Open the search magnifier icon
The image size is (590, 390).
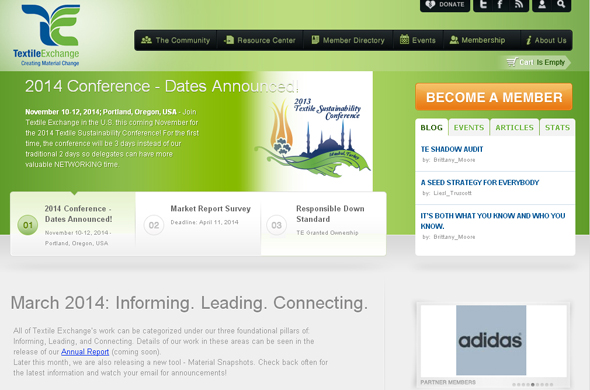tap(561, 5)
